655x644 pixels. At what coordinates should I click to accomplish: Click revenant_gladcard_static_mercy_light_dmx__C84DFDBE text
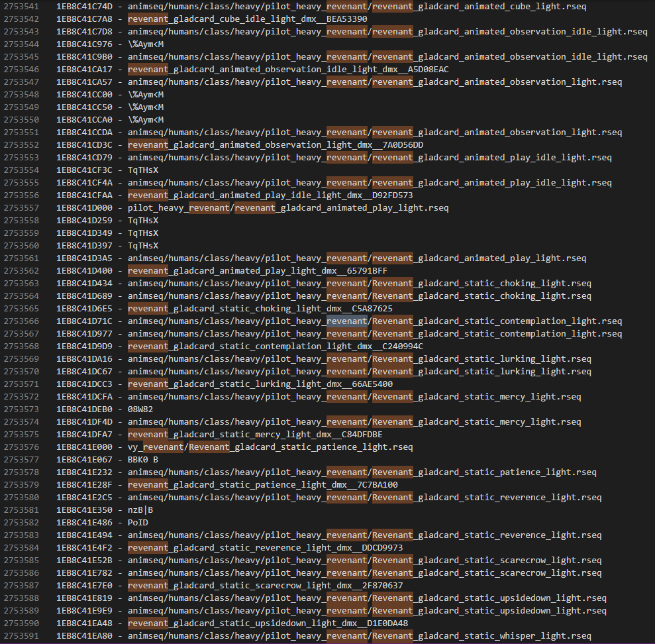(254, 435)
